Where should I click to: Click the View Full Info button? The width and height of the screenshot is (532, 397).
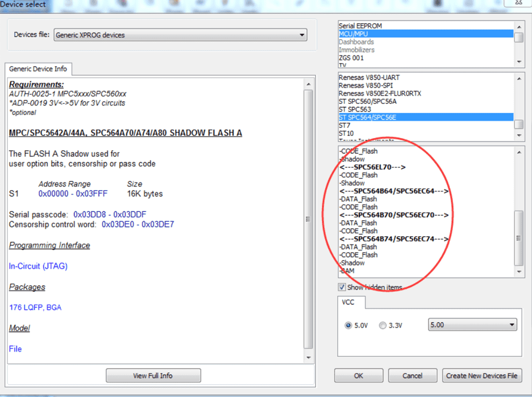click(x=153, y=375)
